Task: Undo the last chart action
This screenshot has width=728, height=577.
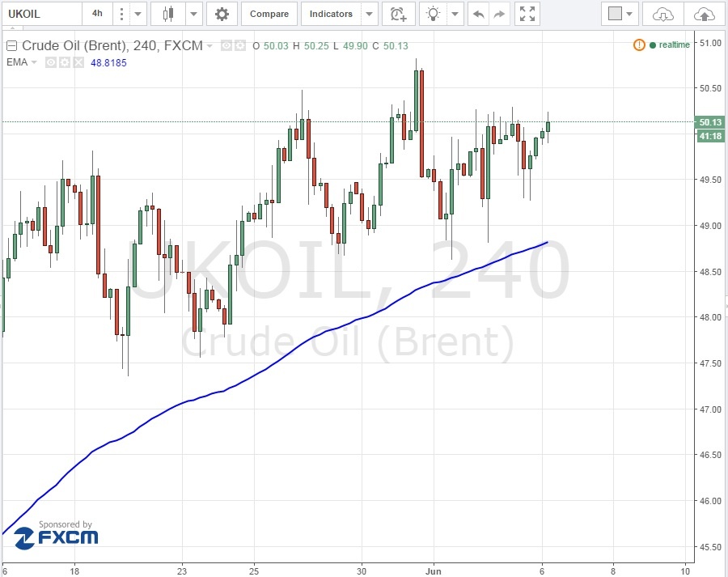Action: click(479, 15)
